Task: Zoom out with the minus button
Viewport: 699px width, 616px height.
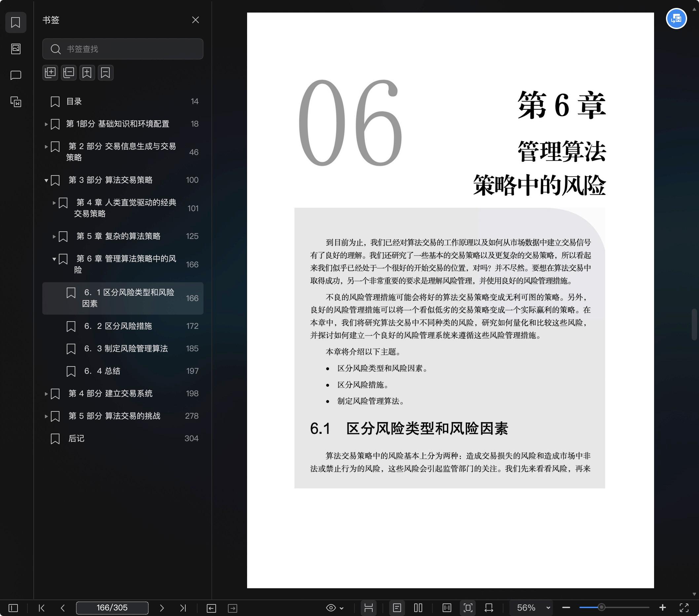Action: point(566,608)
